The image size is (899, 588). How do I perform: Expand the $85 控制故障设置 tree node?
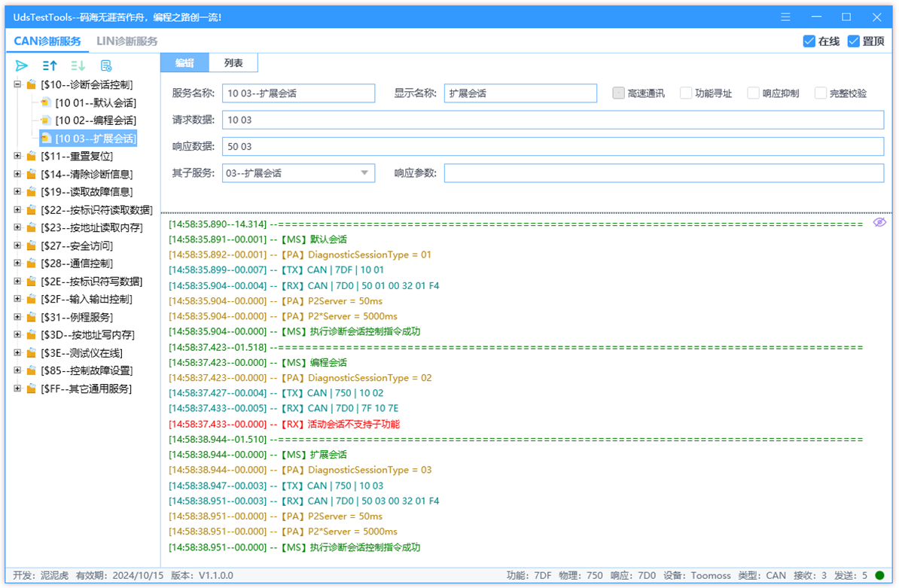[17, 371]
